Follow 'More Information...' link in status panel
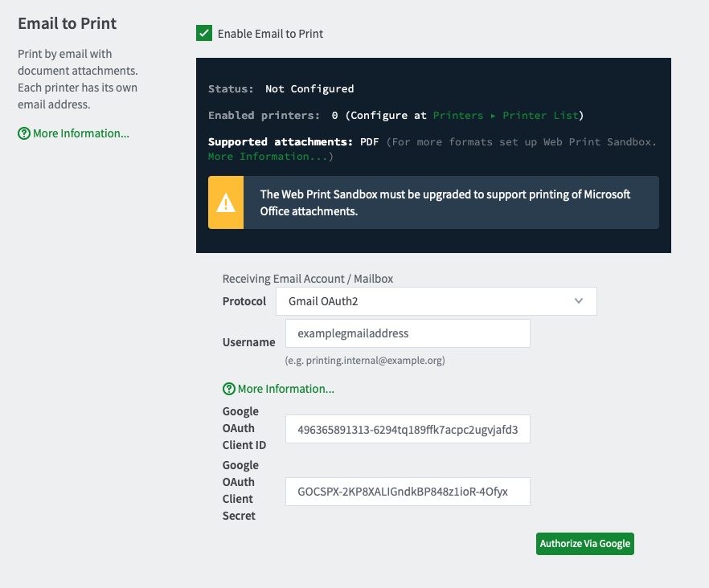The width and height of the screenshot is (709, 588). coord(268,157)
